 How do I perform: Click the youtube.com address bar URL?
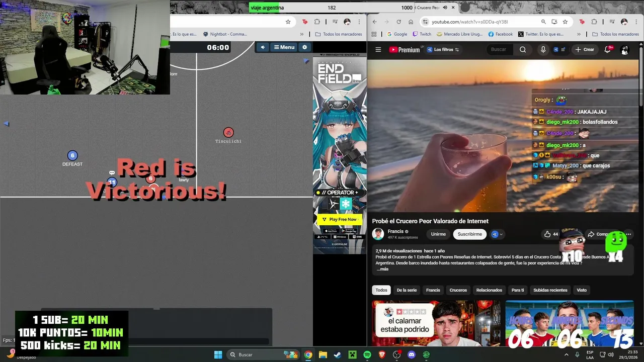[x=470, y=22]
